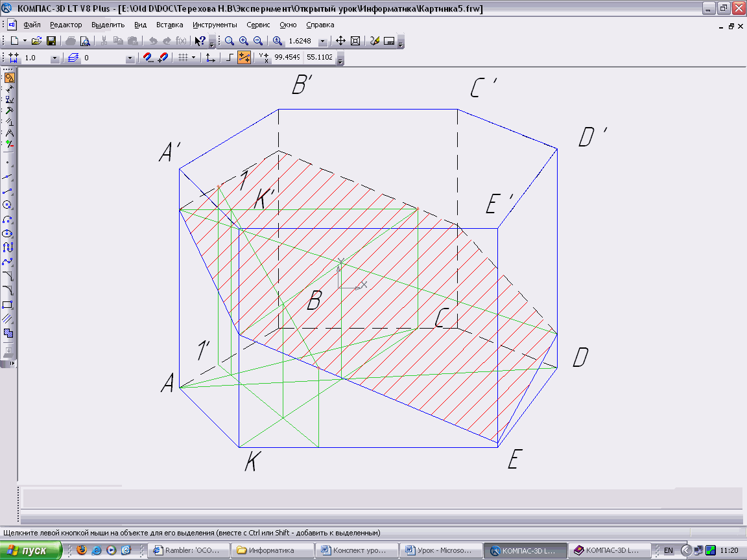Viewport: 747px width, 560px height.
Task: Open the Print preview icon
Action: point(84,41)
